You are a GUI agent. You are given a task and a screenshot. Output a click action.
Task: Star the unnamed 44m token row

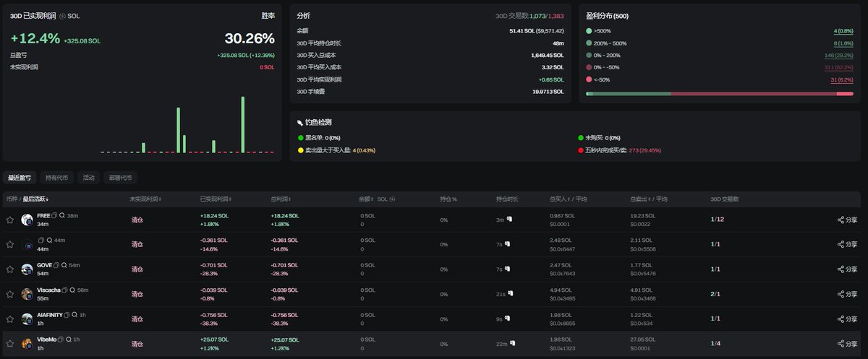[11, 245]
